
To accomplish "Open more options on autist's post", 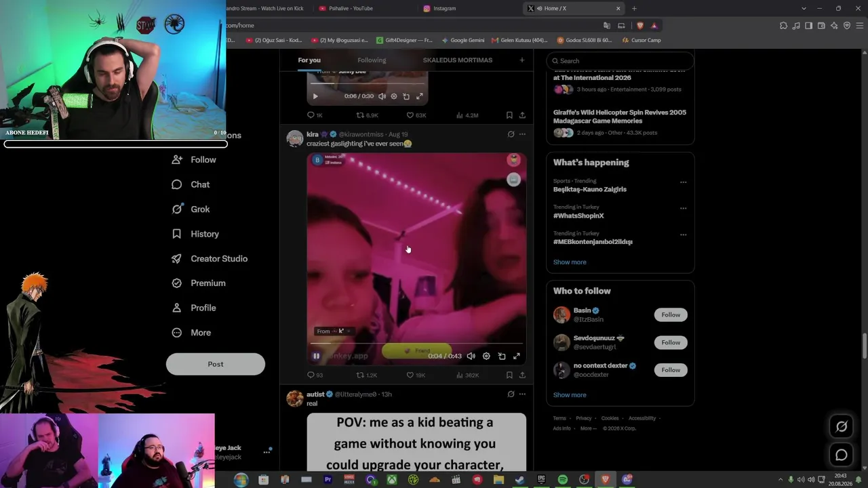I will click(522, 394).
